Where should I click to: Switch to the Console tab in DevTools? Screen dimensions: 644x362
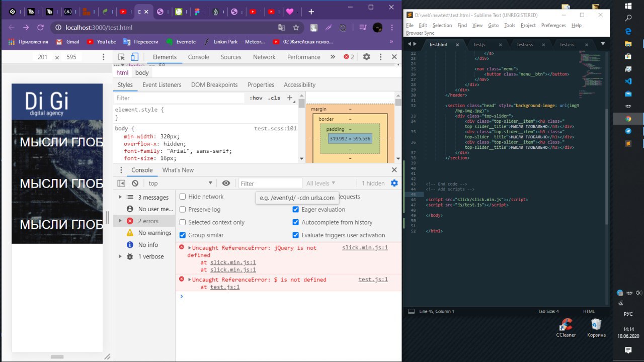click(x=198, y=57)
